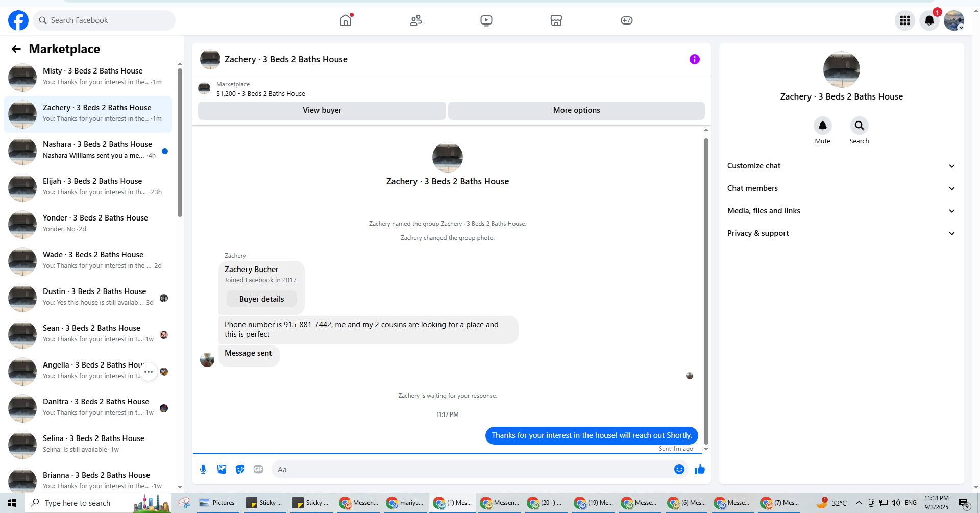Open Nashara unread conversation
Viewport: 980px width, 513px height.
pos(88,151)
